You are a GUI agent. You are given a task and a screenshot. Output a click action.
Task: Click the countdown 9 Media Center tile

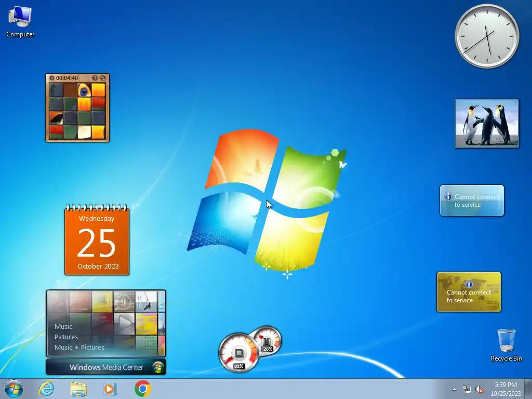click(x=124, y=302)
